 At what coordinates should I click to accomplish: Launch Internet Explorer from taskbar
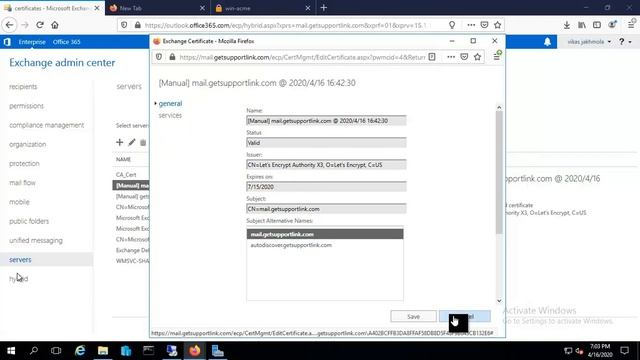coord(80,351)
